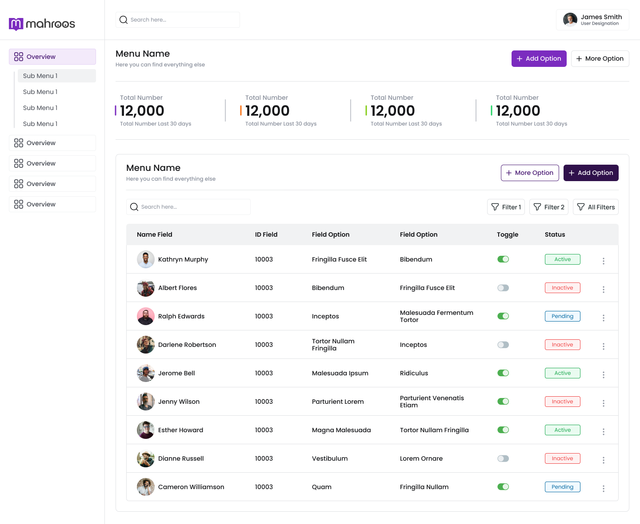640x524 pixels.
Task: Open row options for Kathryn Murphy
Action: pos(603,261)
